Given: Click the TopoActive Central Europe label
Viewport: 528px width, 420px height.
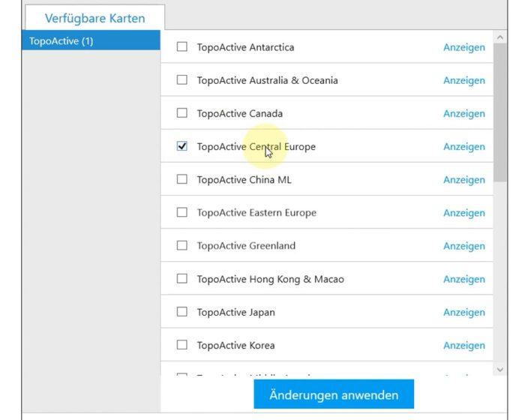Looking at the screenshot, I should point(256,146).
